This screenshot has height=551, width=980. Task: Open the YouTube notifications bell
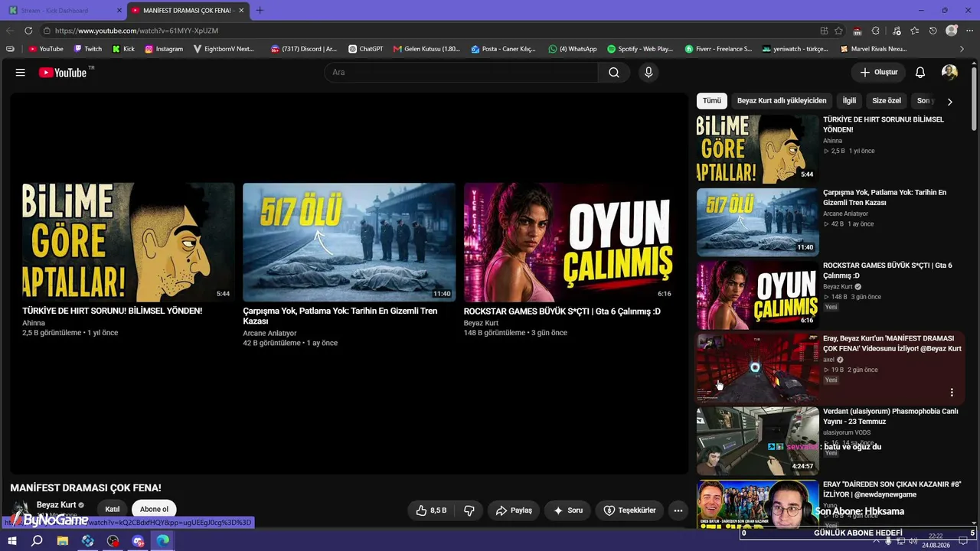(920, 73)
